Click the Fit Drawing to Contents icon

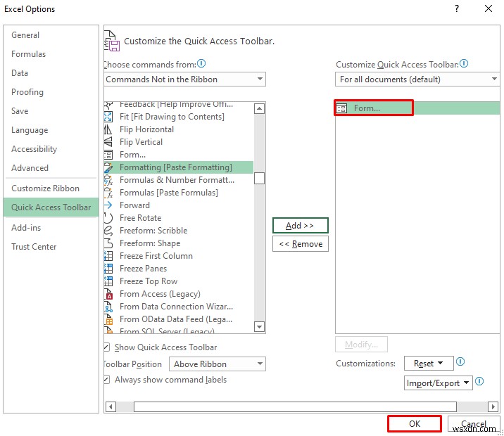(x=108, y=117)
